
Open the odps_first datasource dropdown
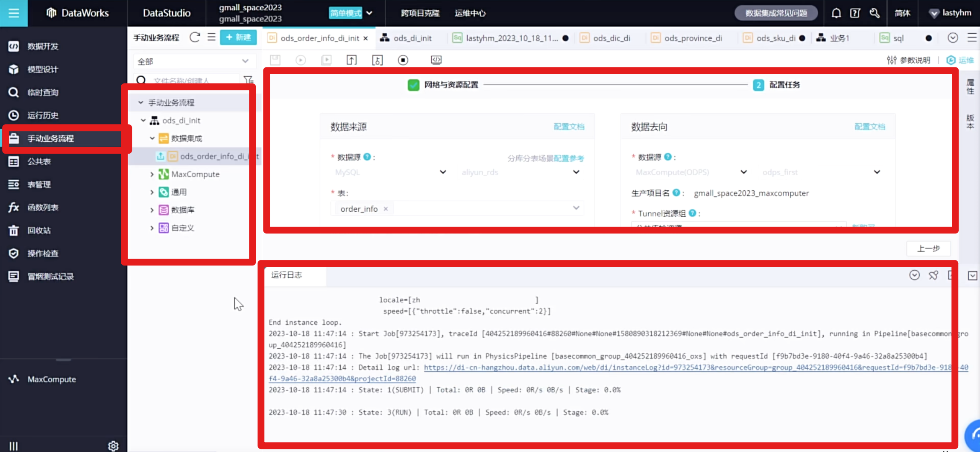point(821,172)
